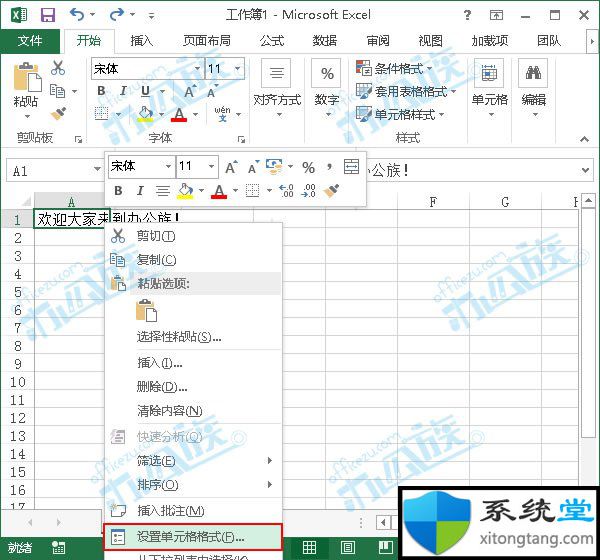Click the Save icon in quick access toolbar

tap(48, 15)
